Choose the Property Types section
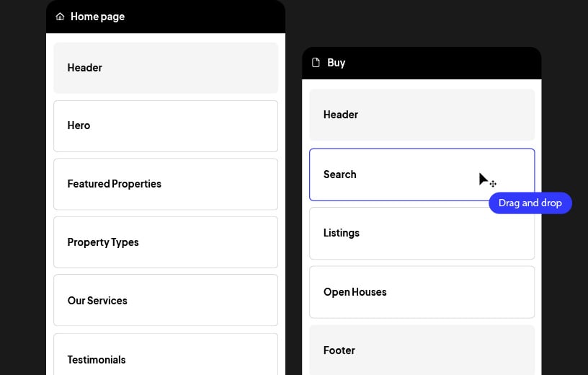Screen dimensions: 588x375 pyautogui.click(x=166, y=242)
